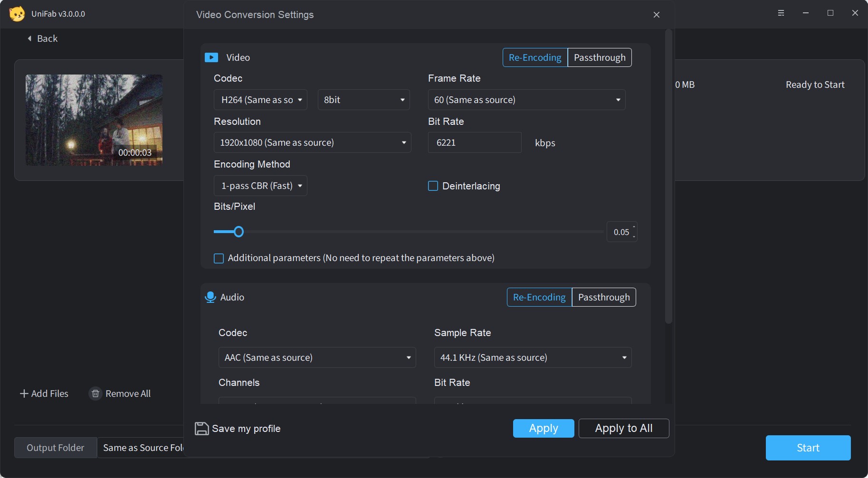Click the Apply button

pyautogui.click(x=544, y=428)
